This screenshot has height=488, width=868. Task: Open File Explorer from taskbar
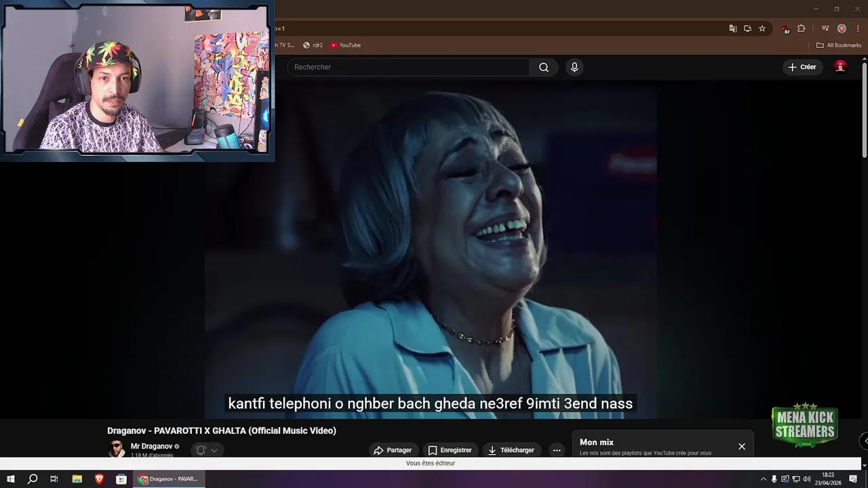point(77,479)
